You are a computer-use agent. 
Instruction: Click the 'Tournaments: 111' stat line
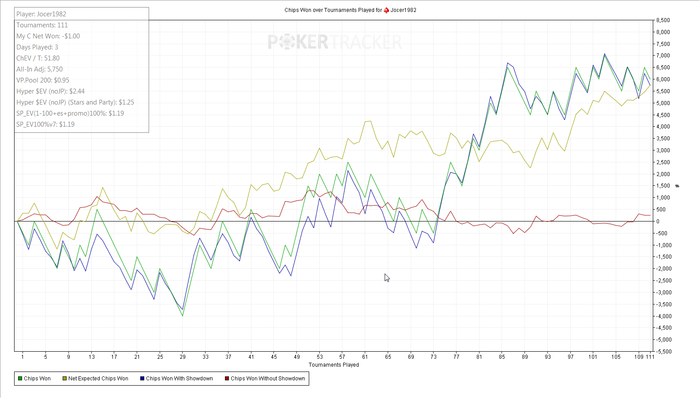point(42,25)
